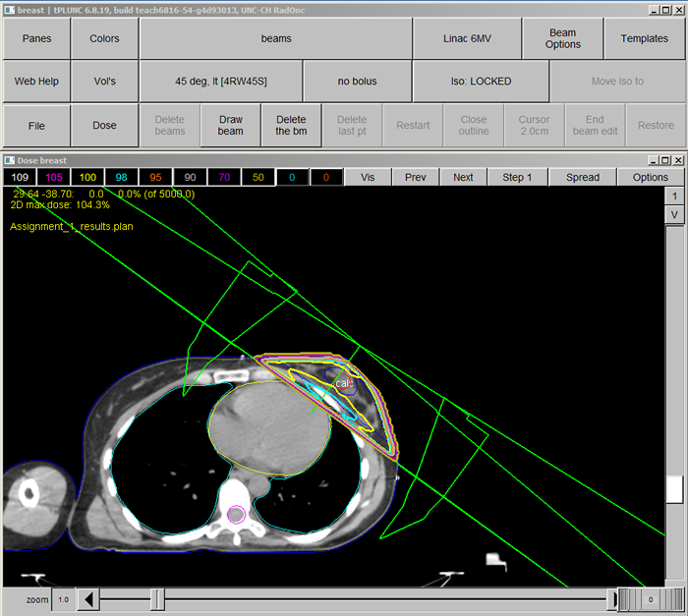Toggle the cyan 98 isodose level
Viewport: 688px width, 616px height.
[121, 178]
